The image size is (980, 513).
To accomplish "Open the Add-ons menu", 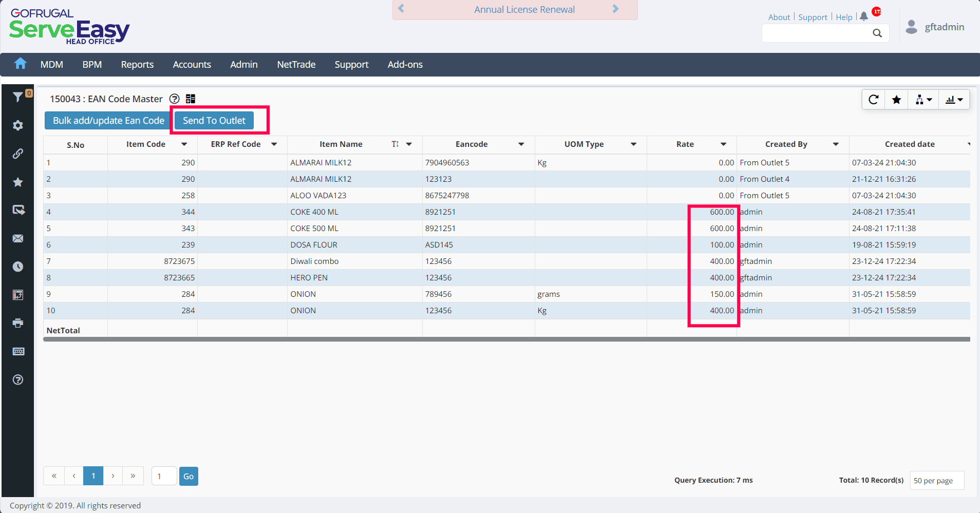I will pos(405,65).
